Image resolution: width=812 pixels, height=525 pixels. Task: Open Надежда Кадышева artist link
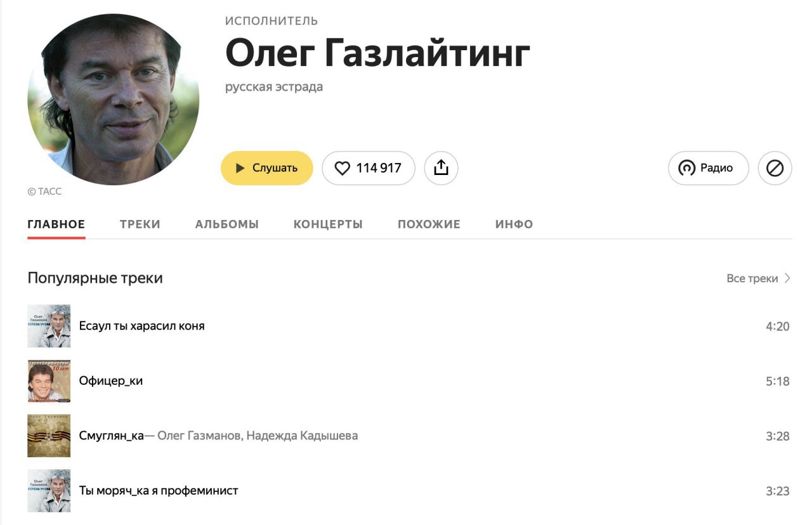(x=302, y=436)
